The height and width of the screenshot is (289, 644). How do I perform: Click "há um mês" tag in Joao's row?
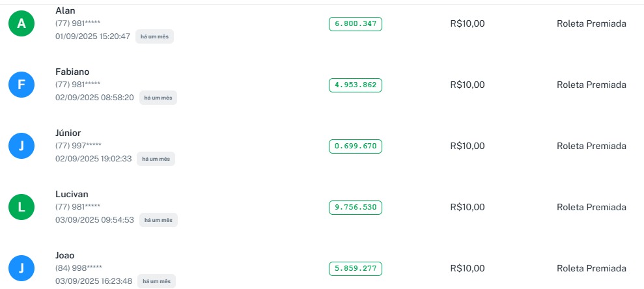[x=156, y=281]
